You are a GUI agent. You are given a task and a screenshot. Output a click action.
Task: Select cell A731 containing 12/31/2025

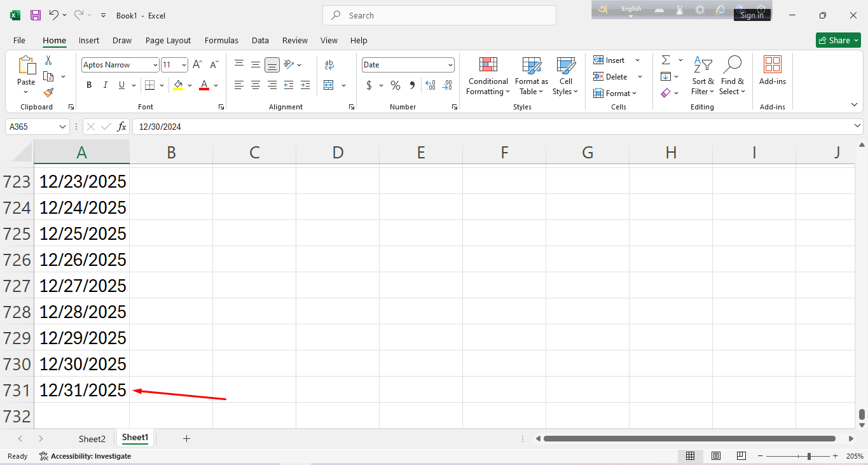click(x=82, y=390)
